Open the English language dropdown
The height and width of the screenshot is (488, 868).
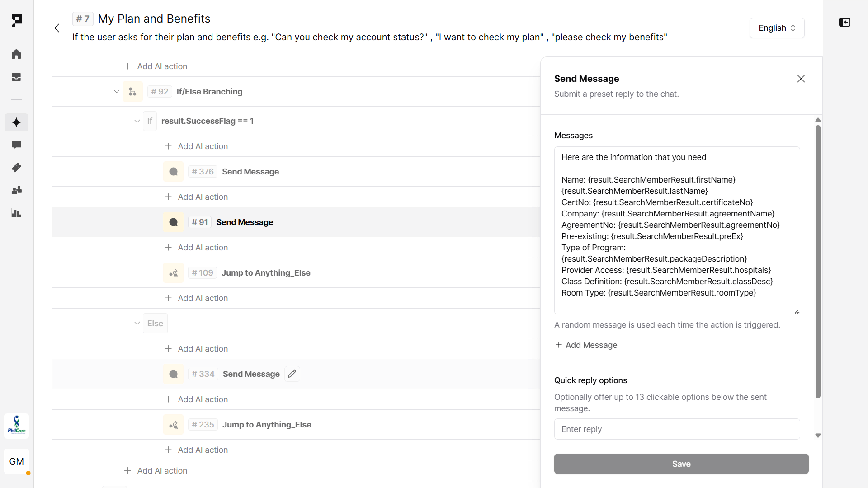click(777, 28)
